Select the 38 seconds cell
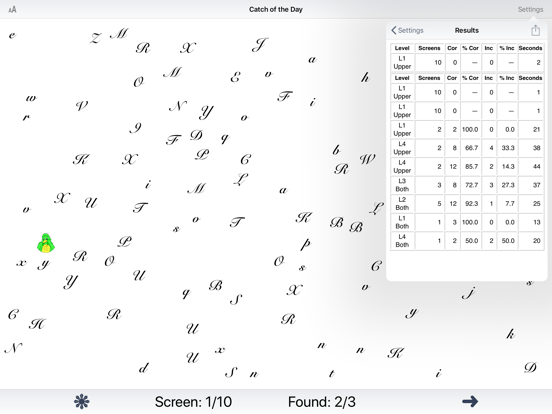This screenshot has height=414, width=552. coord(531,148)
